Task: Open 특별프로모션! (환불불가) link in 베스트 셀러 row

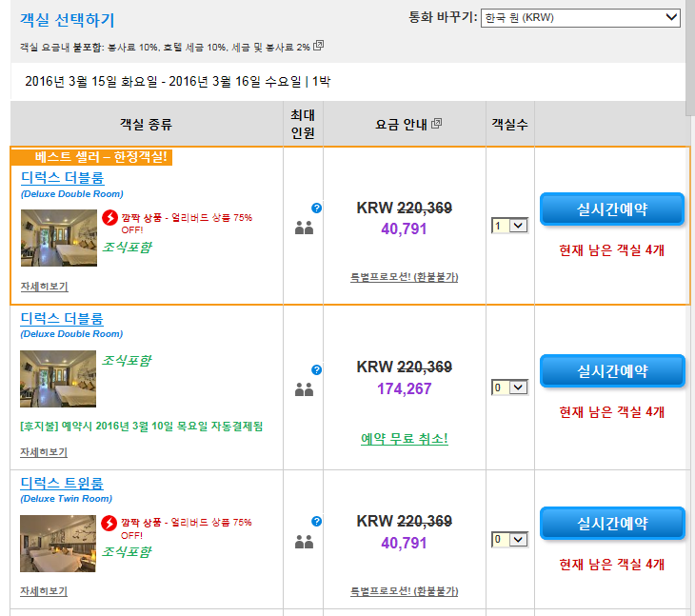Action: [x=405, y=277]
